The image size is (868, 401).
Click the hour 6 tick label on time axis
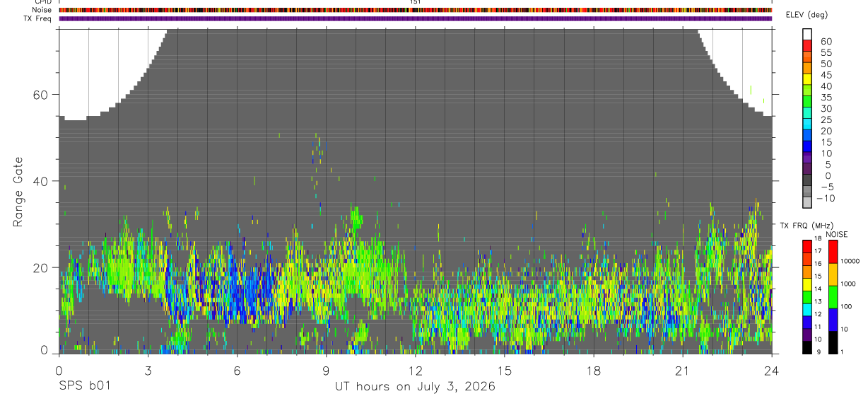point(237,370)
